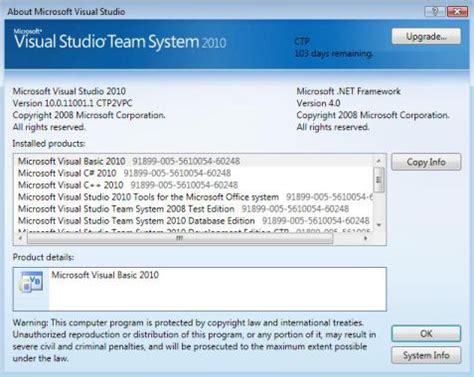Click the help question mark button

click(x=434, y=12)
